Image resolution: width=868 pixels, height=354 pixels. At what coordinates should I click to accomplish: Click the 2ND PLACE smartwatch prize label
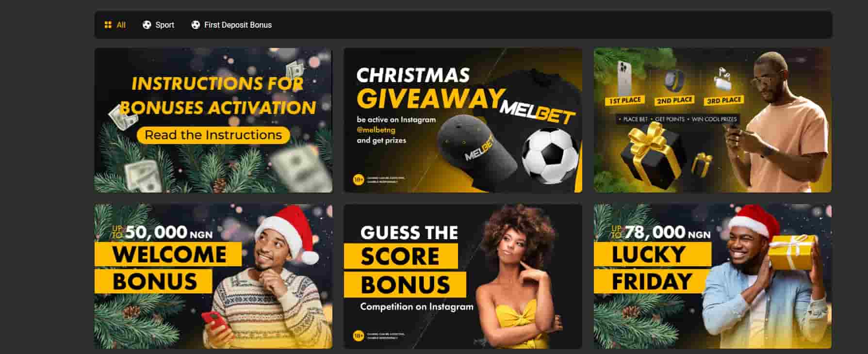coord(674,101)
